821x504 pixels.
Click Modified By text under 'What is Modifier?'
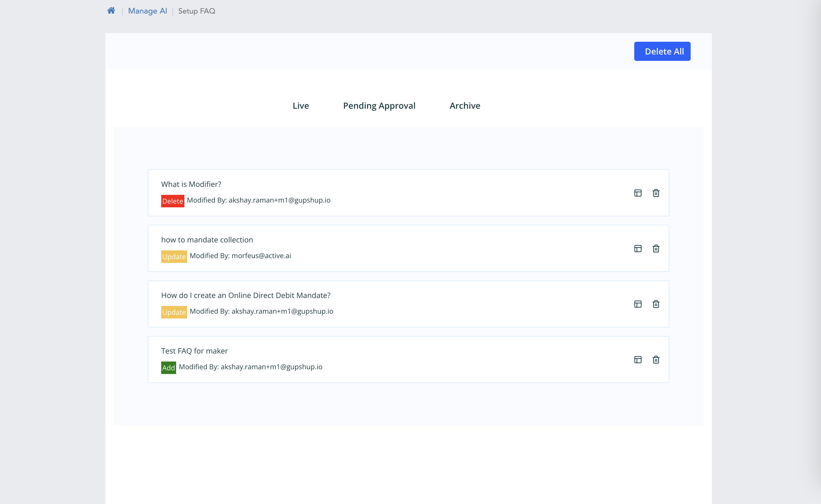tap(259, 200)
